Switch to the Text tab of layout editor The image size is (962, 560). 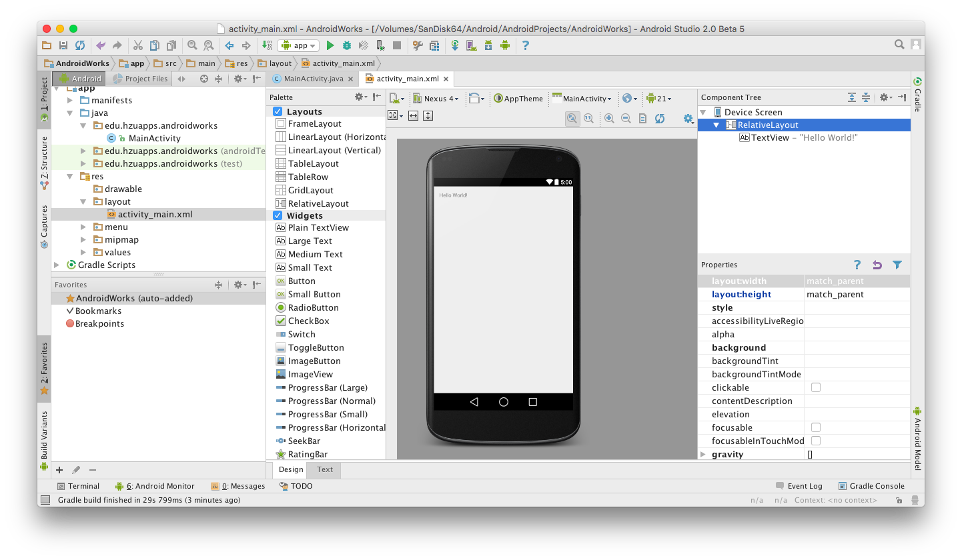(x=325, y=469)
